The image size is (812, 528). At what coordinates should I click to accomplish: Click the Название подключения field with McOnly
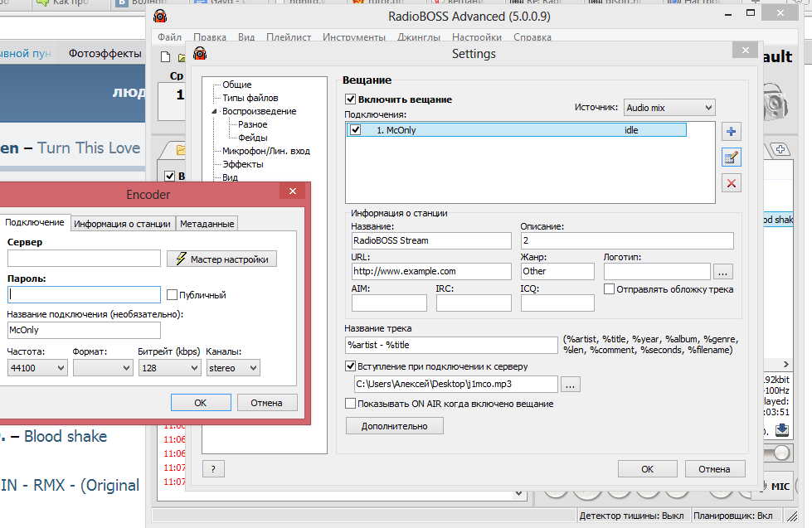point(84,330)
